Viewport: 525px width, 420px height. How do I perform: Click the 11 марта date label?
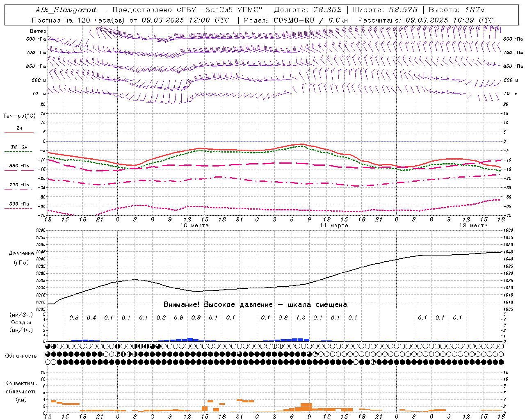334,226
